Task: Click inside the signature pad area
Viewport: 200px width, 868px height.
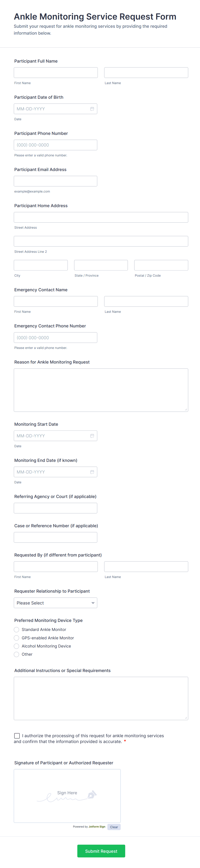Action: (67, 785)
